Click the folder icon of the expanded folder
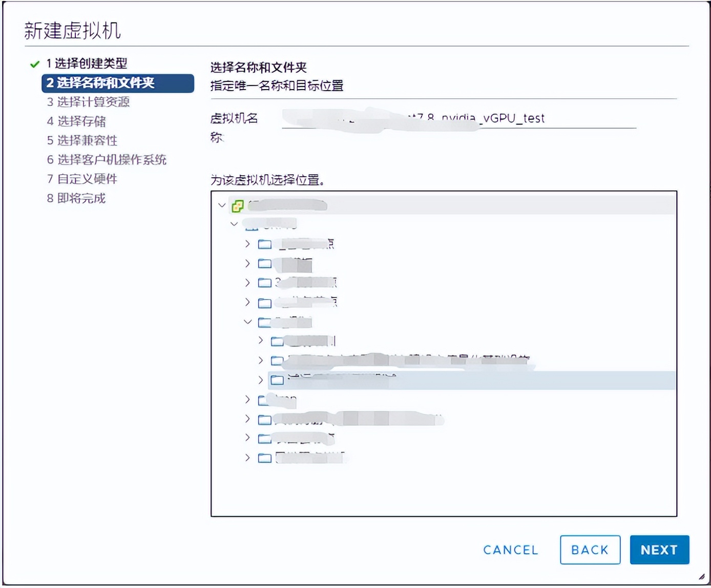Image resolution: width=711 pixels, height=588 pixels. coord(264,322)
